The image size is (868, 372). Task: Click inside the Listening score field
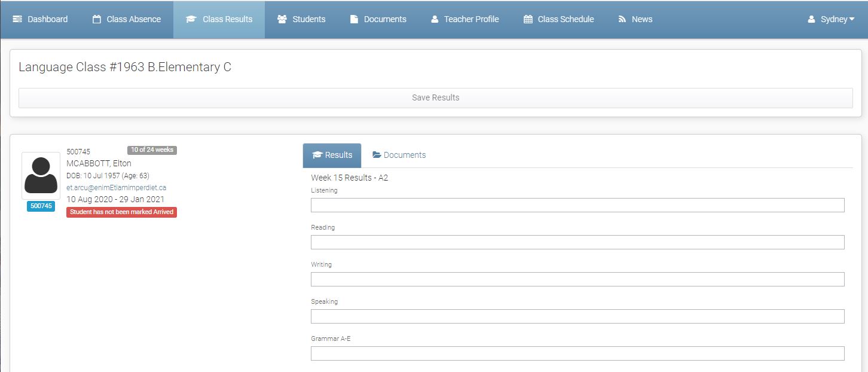coord(577,205)
